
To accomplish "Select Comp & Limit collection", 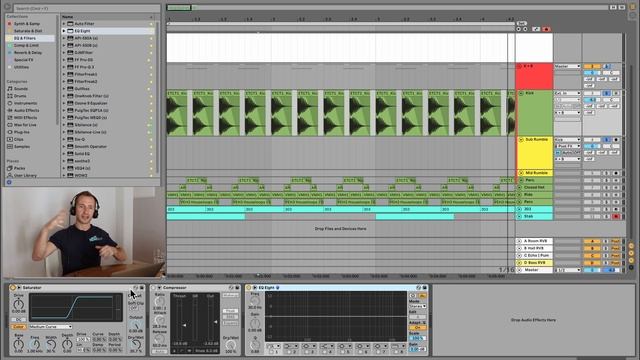I will point(26,45).
